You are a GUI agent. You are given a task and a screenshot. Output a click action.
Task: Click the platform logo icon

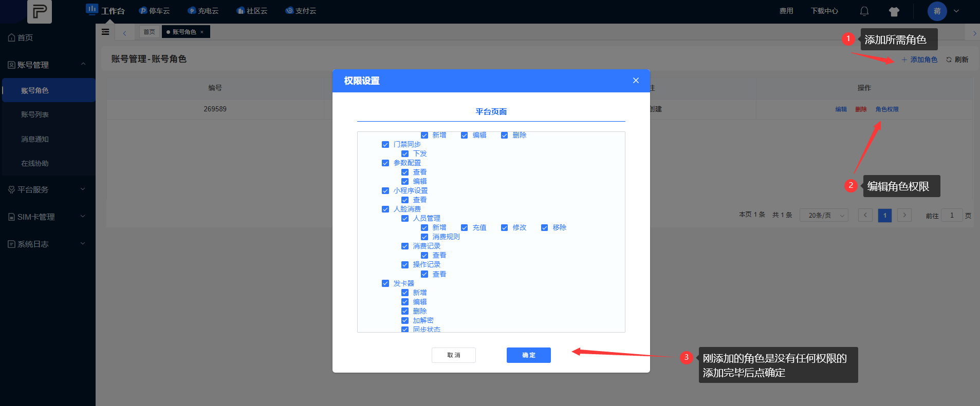[39, 11]
